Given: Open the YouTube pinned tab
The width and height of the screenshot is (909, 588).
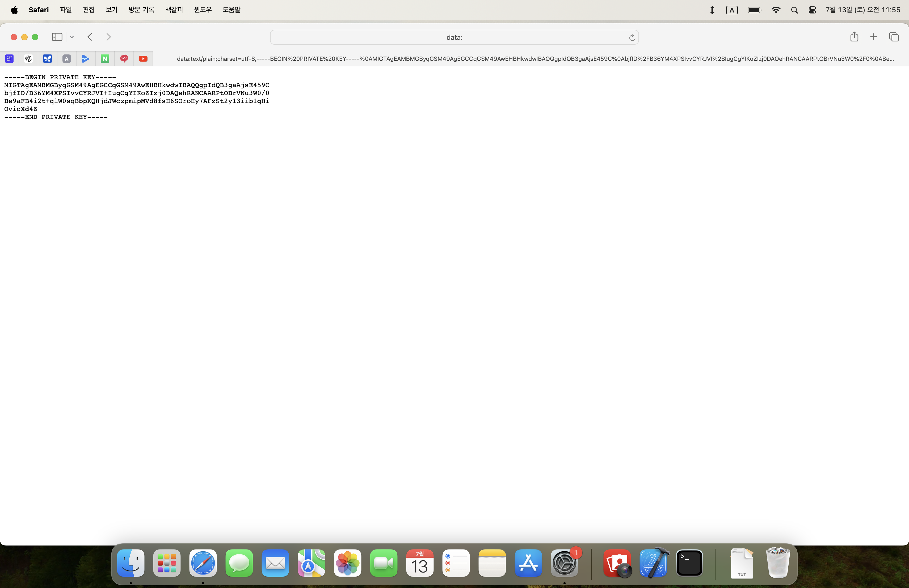Looking at the screenshot, I should 143,58.
